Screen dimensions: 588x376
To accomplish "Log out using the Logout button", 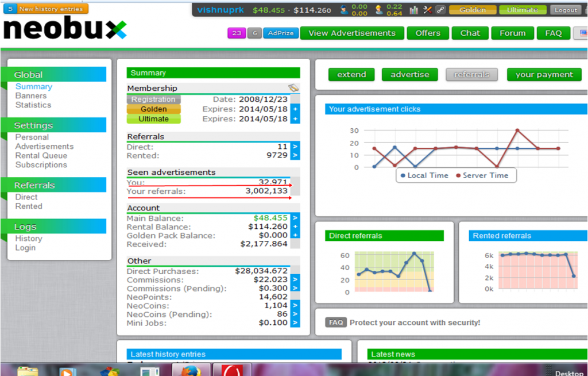I will [x=566, y=10].
